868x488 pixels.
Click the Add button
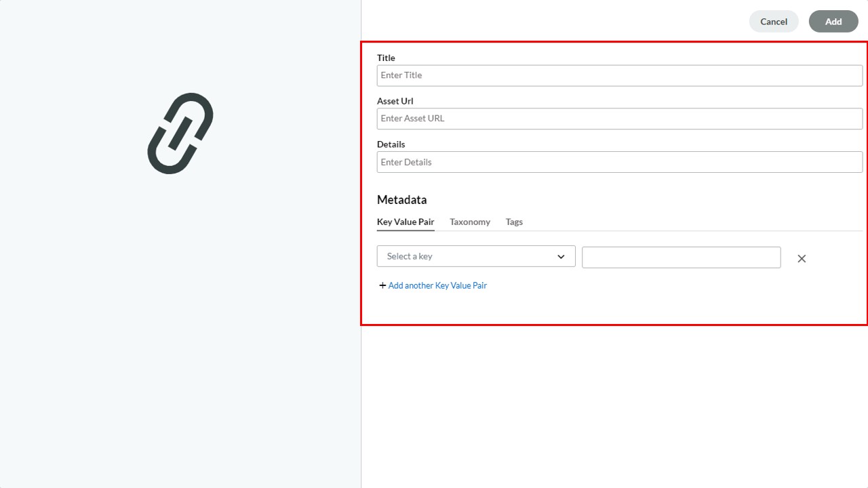(x=833, y=22)
